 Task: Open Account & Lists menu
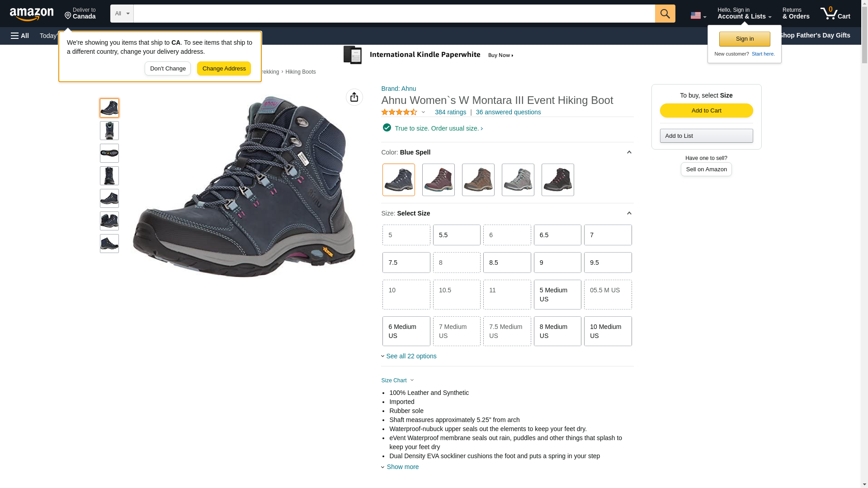[x=744, y=14]
